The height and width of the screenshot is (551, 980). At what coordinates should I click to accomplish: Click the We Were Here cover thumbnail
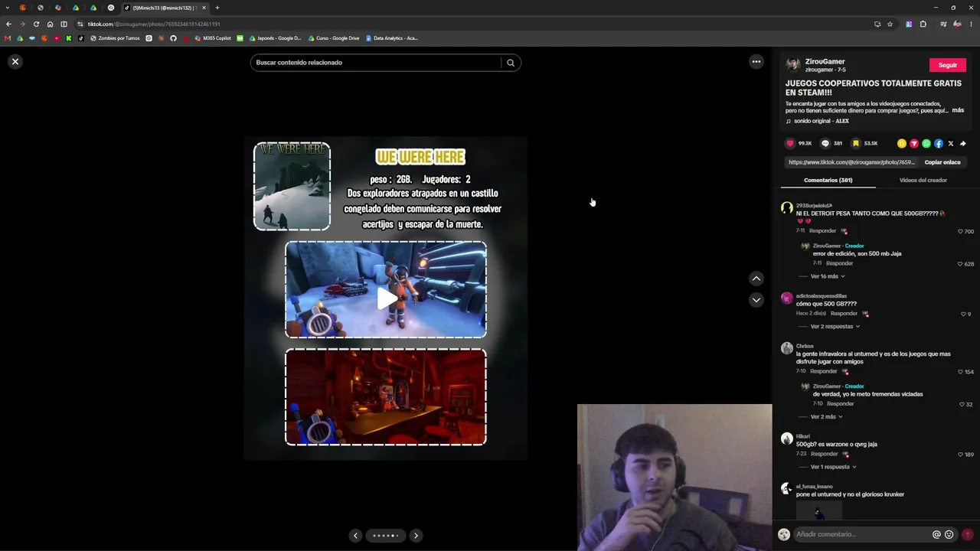click(x=292, y=186)
